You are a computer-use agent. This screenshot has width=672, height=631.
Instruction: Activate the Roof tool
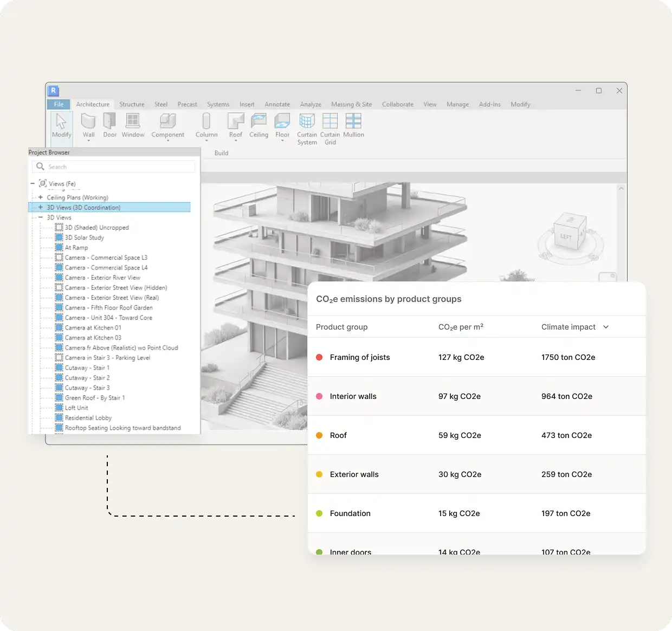tap(235, 125)
